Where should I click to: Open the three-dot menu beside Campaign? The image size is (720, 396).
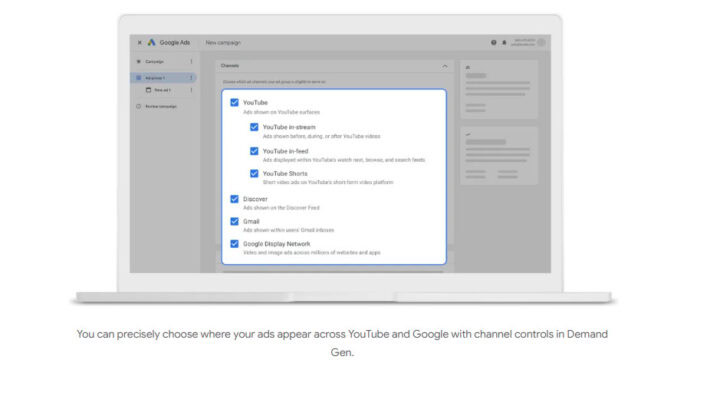(x=191, y=62)
